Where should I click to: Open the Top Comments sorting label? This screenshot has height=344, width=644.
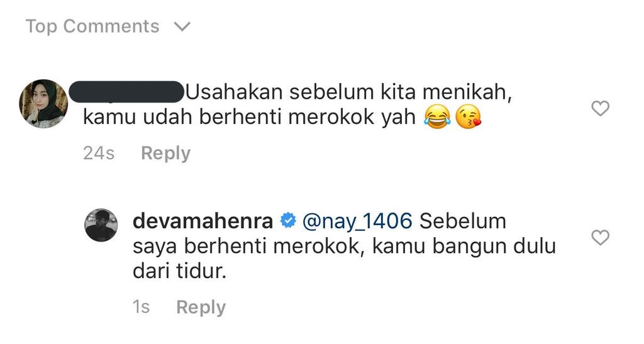pyautogui.click(x=92, y=26)
